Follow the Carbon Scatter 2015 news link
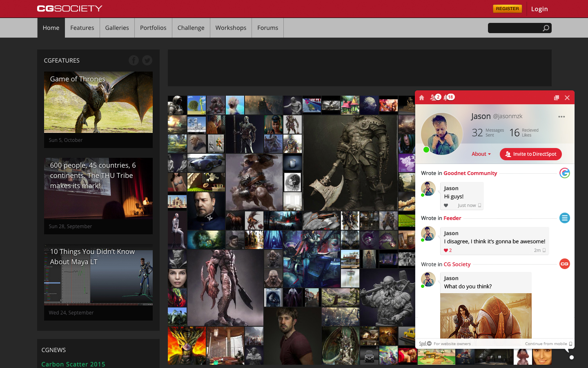The width and height of the screenshot is (588, 368). click(73, 364)
